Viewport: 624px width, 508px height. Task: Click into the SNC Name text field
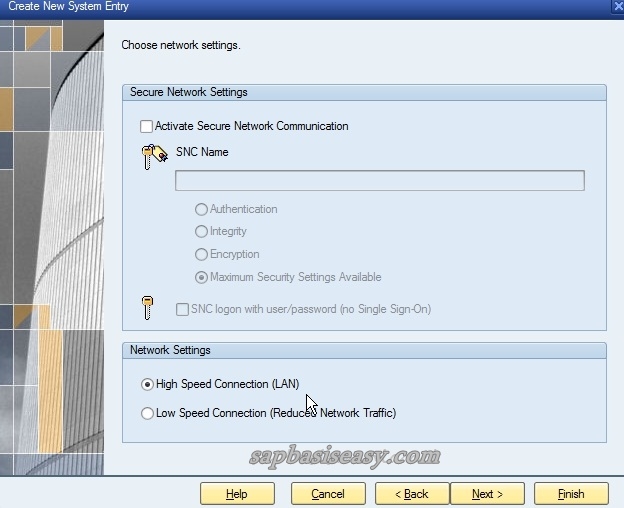379,181
